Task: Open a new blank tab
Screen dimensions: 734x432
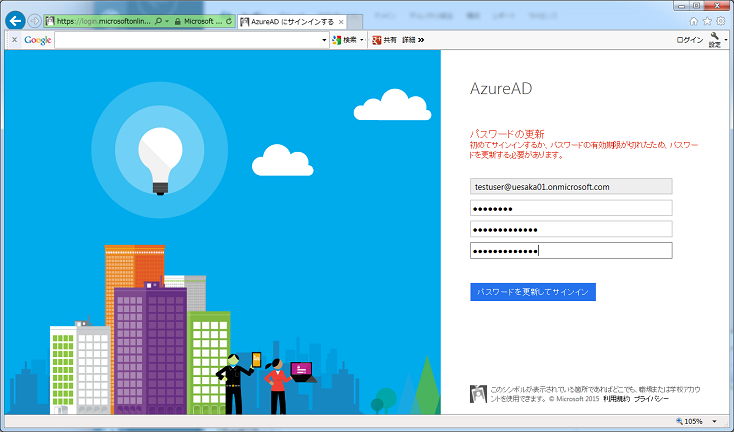Action: (355, 22)
